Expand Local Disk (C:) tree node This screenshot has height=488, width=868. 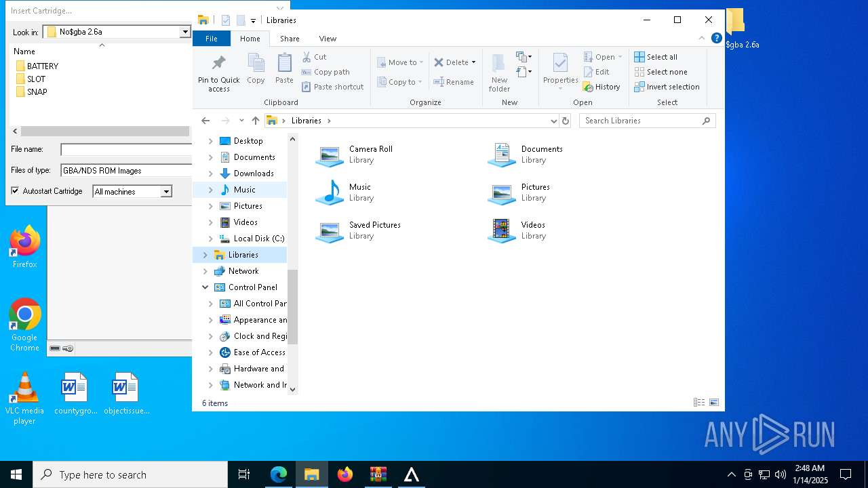210,239
